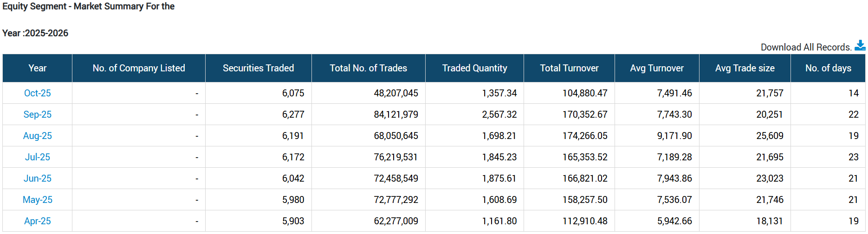Click the Avg Trade size column header
Viewport: 868px width, 234px height.
[745, 68]
